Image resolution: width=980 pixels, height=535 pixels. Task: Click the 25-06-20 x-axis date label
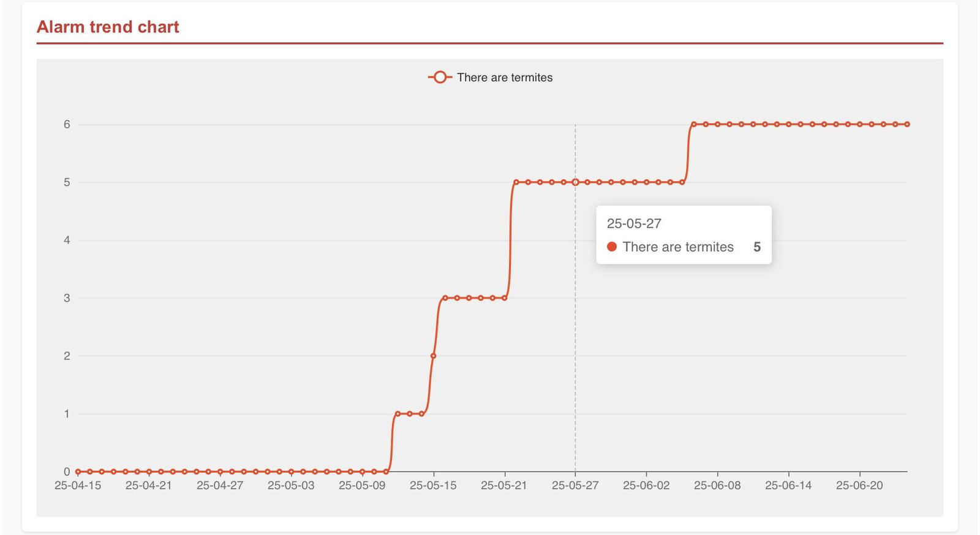point(859,485)
